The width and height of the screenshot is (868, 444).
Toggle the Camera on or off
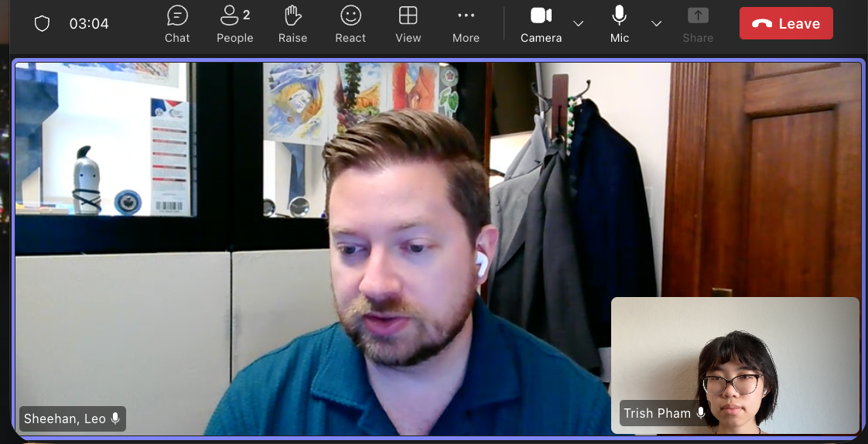541,24
